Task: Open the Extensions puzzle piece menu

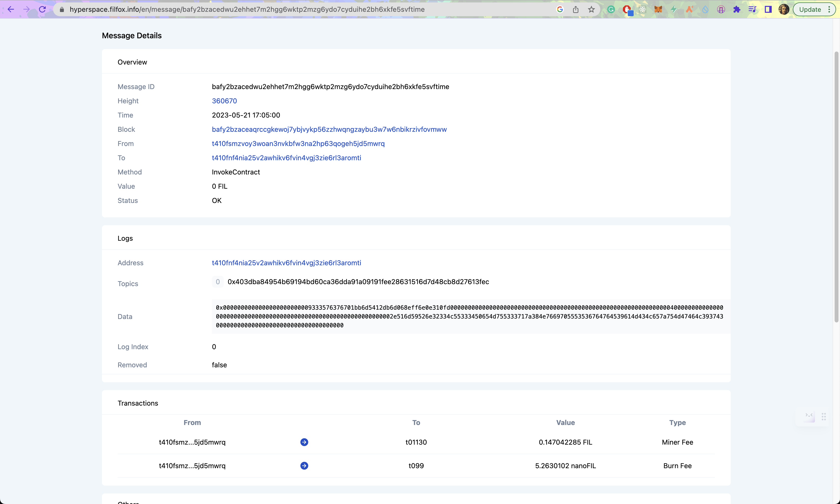Action: click(x=737, y=10)
